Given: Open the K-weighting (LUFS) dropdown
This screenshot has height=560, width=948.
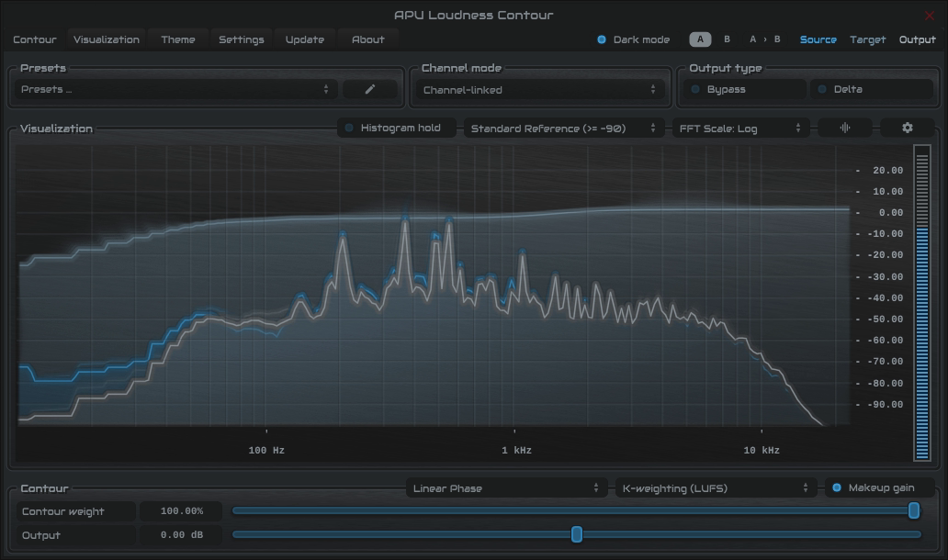Looking at the screenshot, I should [x=716, y=488].
